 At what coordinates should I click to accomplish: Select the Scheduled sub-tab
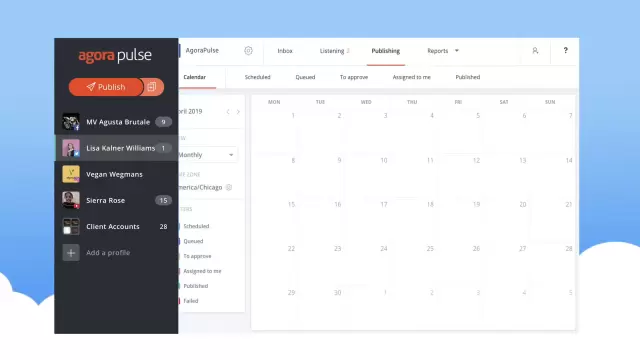[x=258, y=77]
